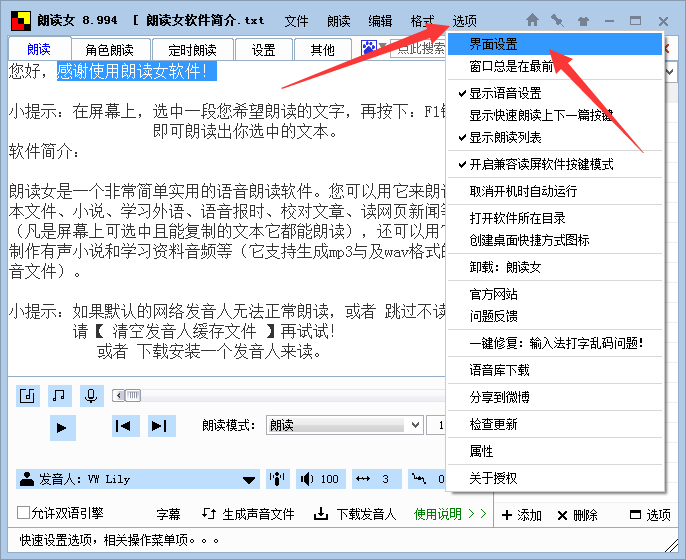Open the 编辑 menu
The height and width of the screenshot is (560, 686).
tap(380, 21)
